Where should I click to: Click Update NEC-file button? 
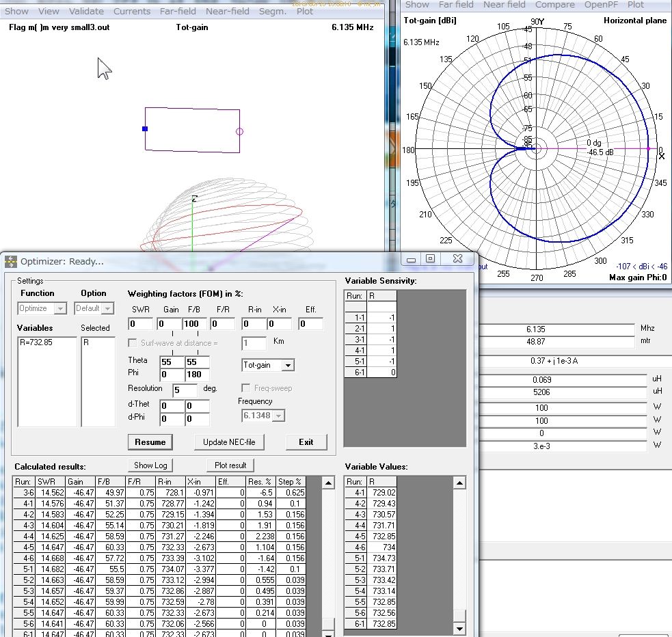(x=229, y=442)
